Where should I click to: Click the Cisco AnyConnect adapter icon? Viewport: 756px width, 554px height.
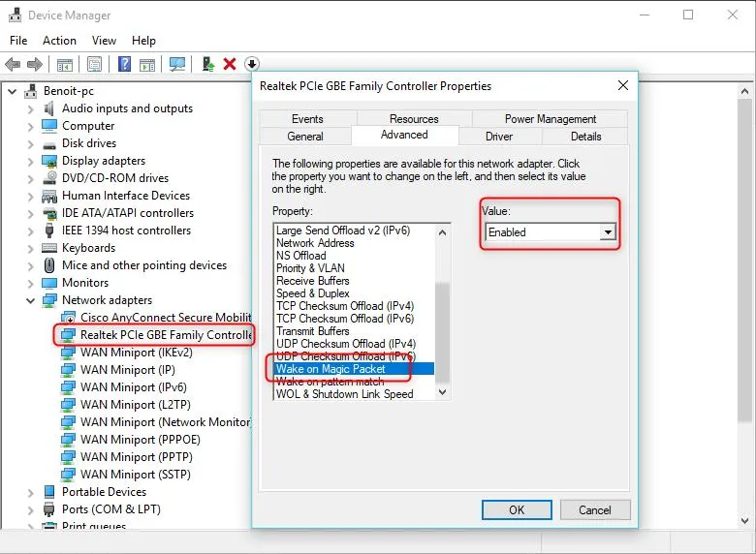point(68,318)
